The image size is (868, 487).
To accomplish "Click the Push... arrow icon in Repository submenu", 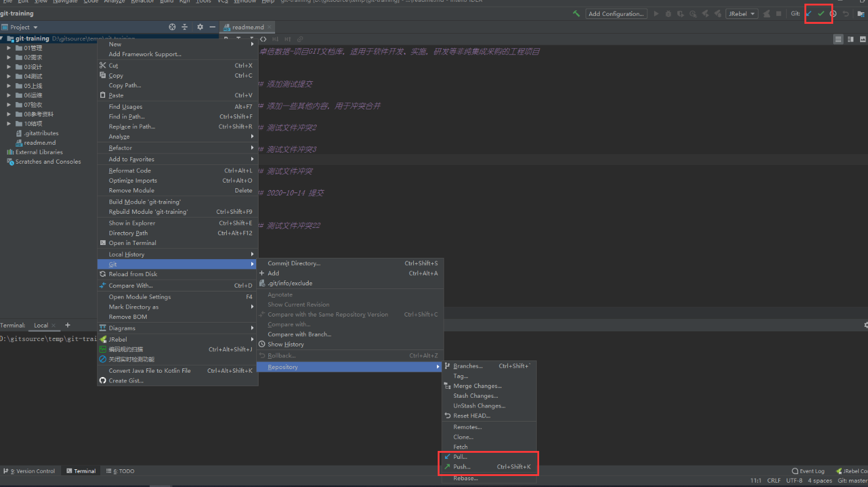I will point(447,466).
